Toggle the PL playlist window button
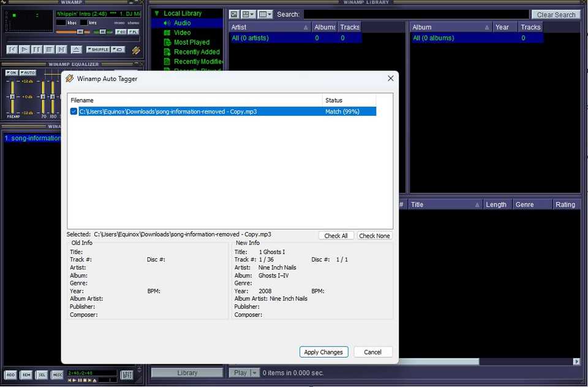Screen dimensions: 588x387 (x=133, y=32)
